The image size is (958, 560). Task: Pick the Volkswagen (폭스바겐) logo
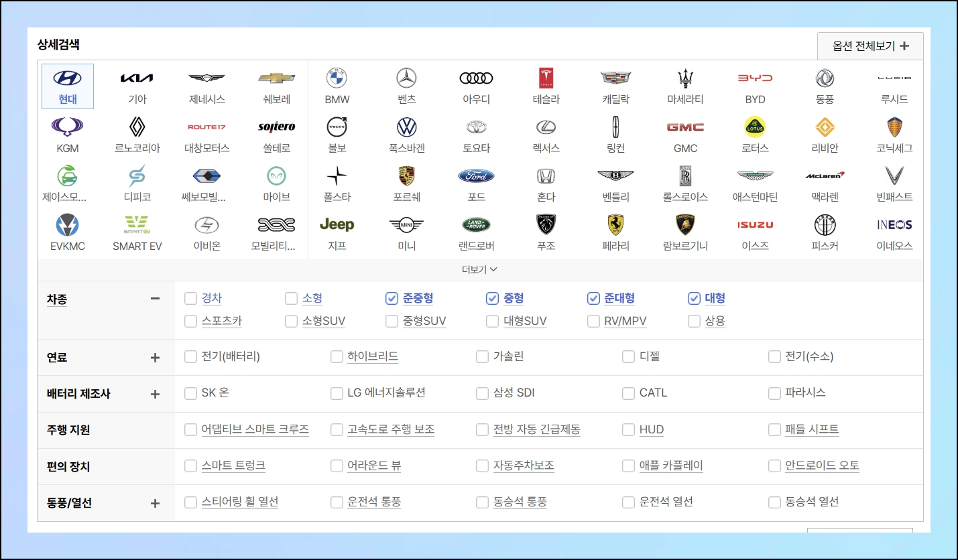pos(406,127)
